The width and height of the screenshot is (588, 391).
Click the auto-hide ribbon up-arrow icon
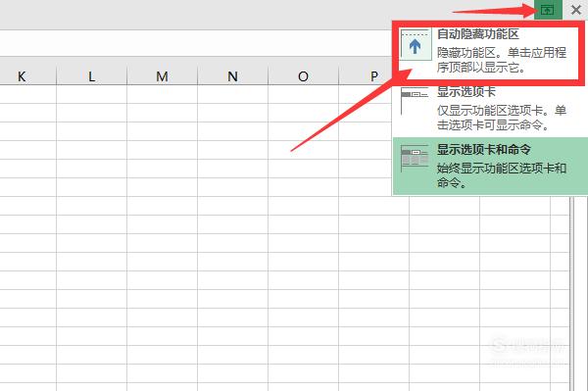coord(415,45)
